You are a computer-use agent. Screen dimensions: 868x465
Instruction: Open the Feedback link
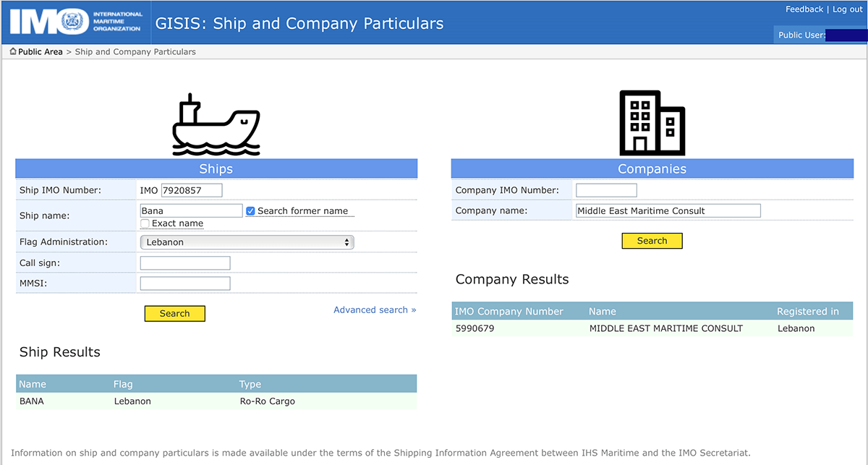[804, 9]
